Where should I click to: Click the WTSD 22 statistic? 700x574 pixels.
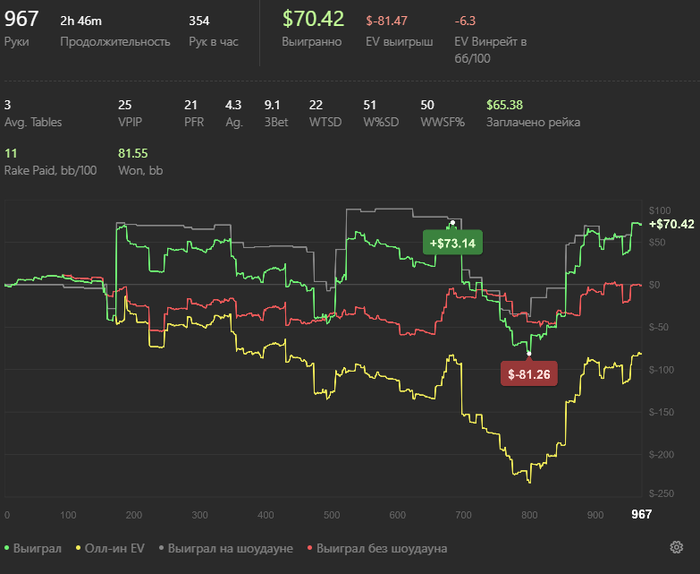point(325,113)
